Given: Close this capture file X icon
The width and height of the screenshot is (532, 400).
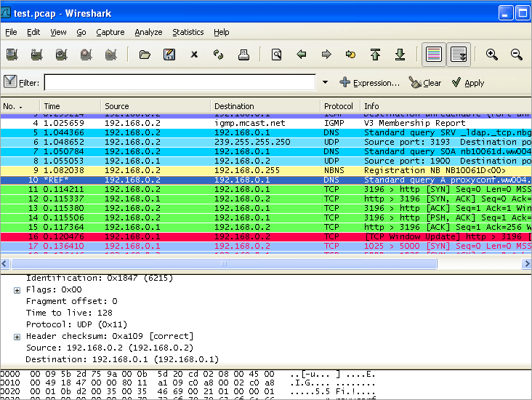Looking at the screenshot, I should pyautogui.click(x=194, y=55).
